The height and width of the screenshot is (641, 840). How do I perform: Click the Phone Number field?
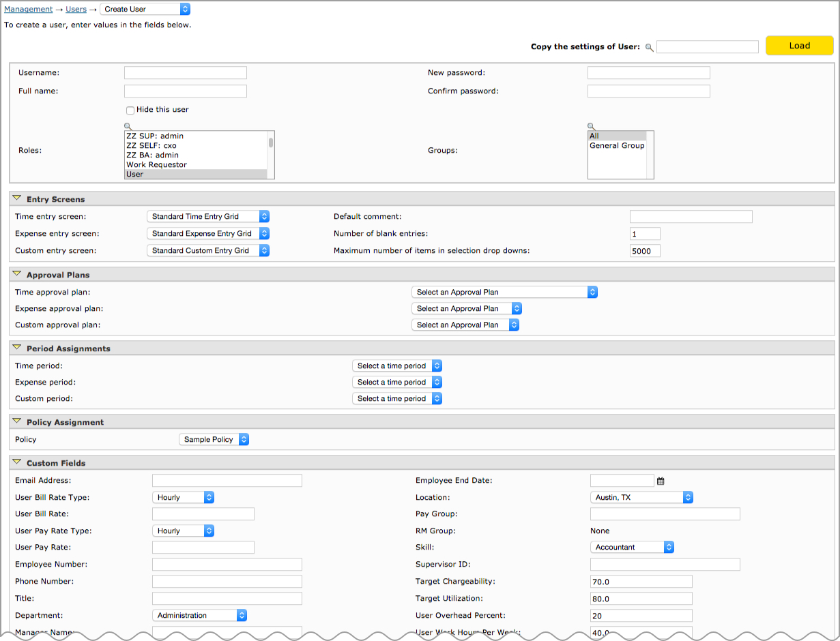tap(227, 582)
